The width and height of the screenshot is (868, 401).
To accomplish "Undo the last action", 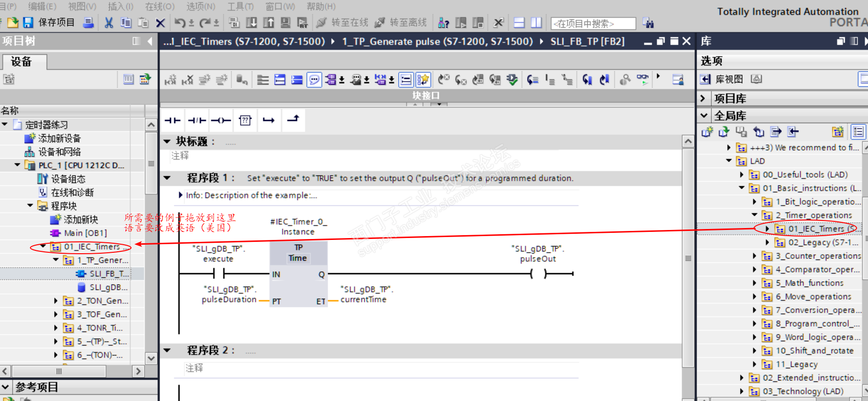I will click(x=180, y=22).
